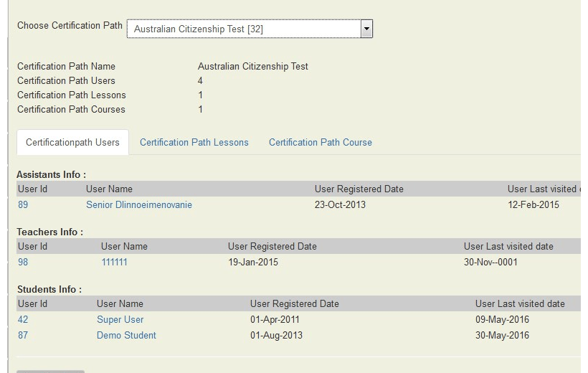Select the Certificationpath Users tab
Viewport: 588px width, 373px height.
point(72,142)
